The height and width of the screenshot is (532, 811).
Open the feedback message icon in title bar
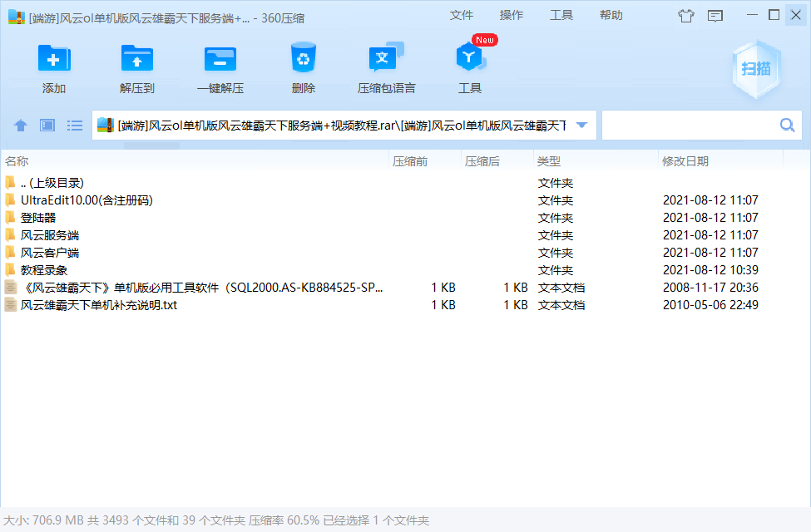tap(715, 16)
